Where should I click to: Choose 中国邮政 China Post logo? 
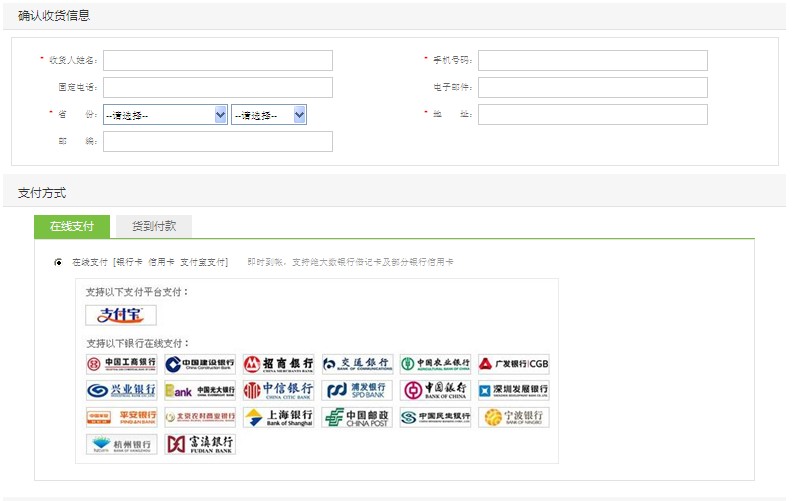point(357,417)
